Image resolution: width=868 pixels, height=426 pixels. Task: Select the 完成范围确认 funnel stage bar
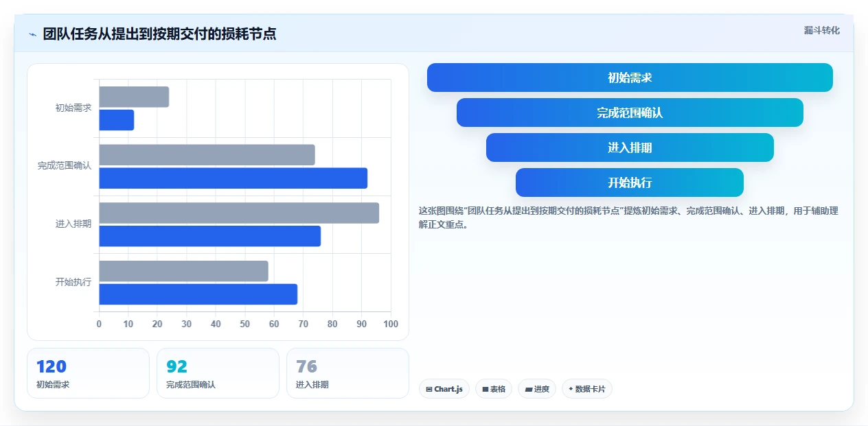630,113
